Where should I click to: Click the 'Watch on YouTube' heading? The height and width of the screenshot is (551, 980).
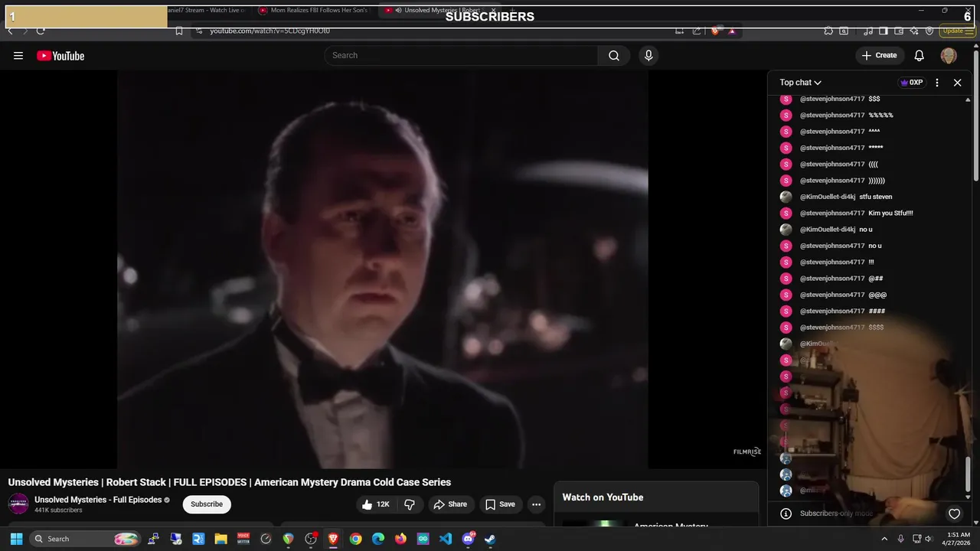click(x=603, y=497)
